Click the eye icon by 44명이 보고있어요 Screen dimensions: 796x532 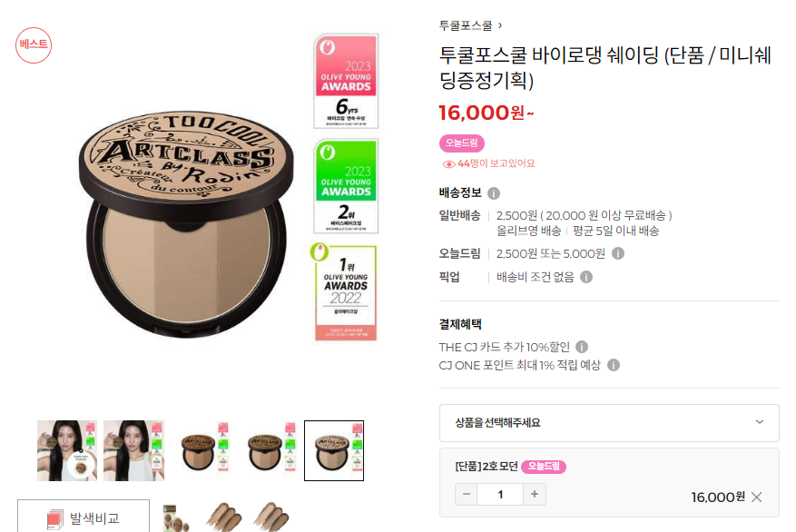(x=448, y=164)
